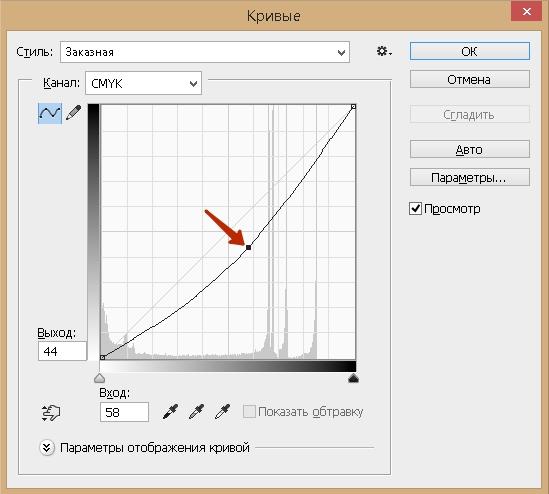Pick the black point eyedropper
The image size is (549, 494).
pyautogui.click(x=171, y=412)
